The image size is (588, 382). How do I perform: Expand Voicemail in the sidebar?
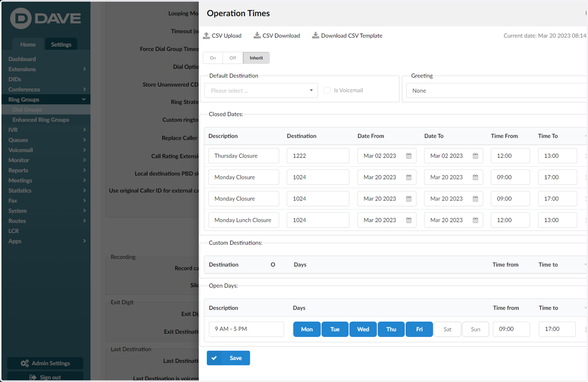84,150
